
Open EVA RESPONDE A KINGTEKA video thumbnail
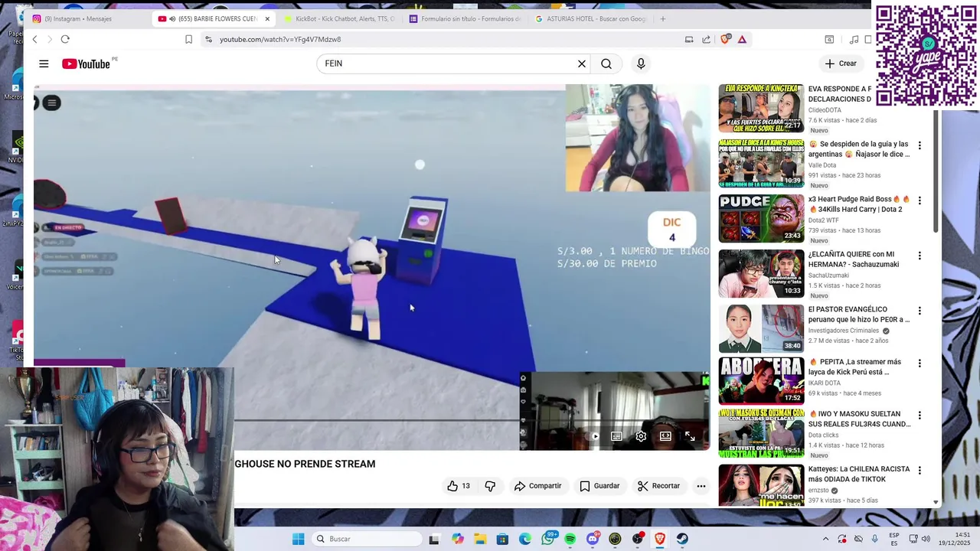click(761, 108)
